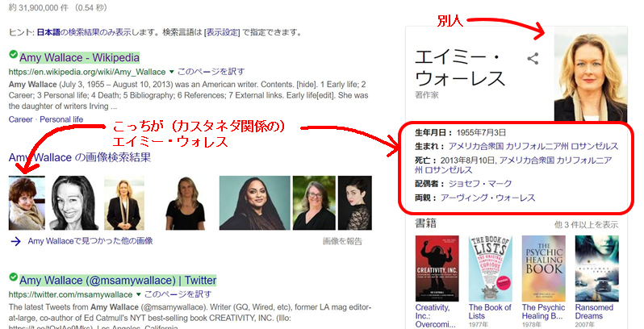Open thumbnail of woman with scarf standing
Image resolution: width=644 pixels, height=329 pixels.
124,202
